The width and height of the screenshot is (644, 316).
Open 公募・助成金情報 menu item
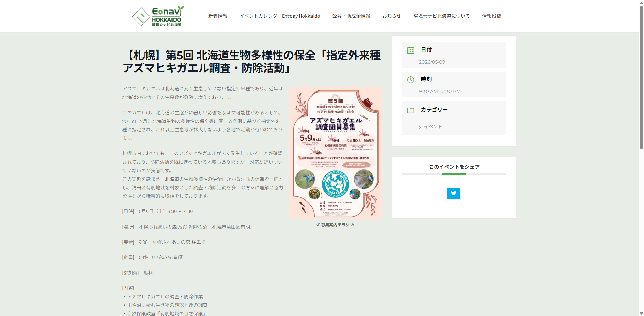click(x=351, y=16)
